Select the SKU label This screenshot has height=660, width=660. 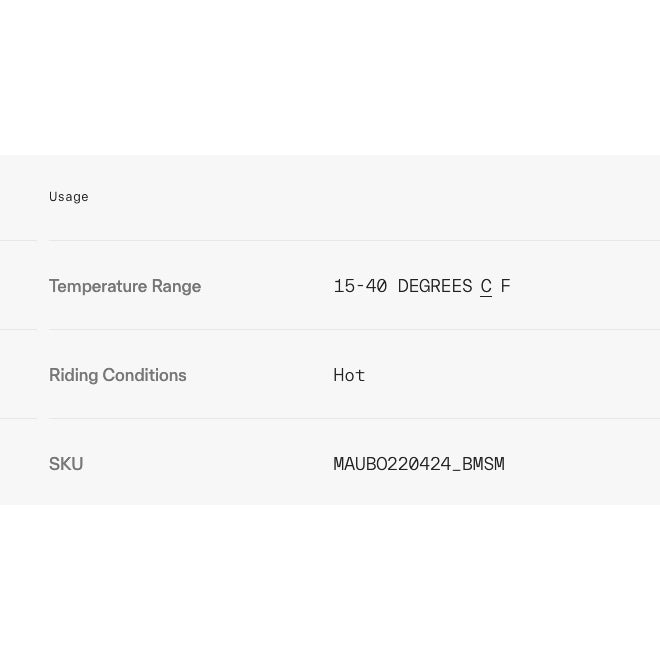tap(66, 464)
